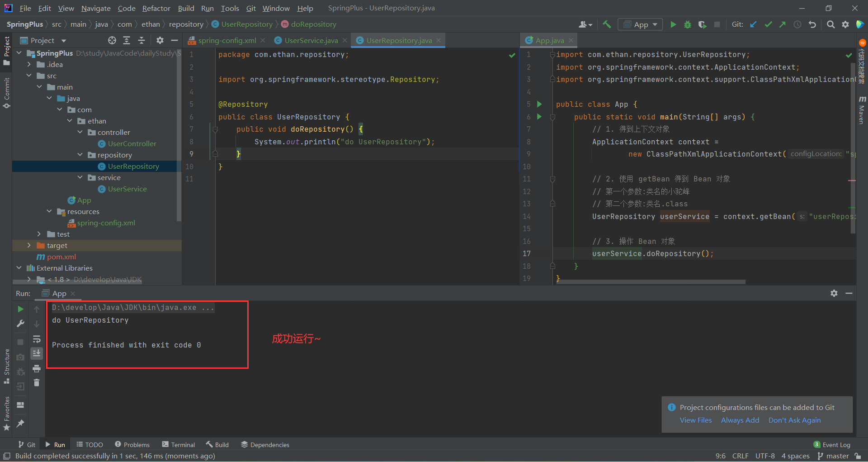
Task: Change UTF-8 file encoding widget
Action: pyautogui.click(x=765, y=456)
